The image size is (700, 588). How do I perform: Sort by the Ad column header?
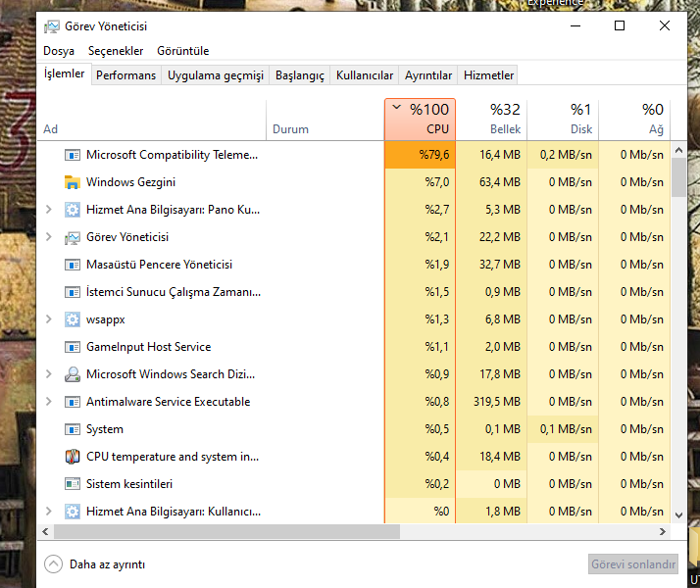point(152,120)
